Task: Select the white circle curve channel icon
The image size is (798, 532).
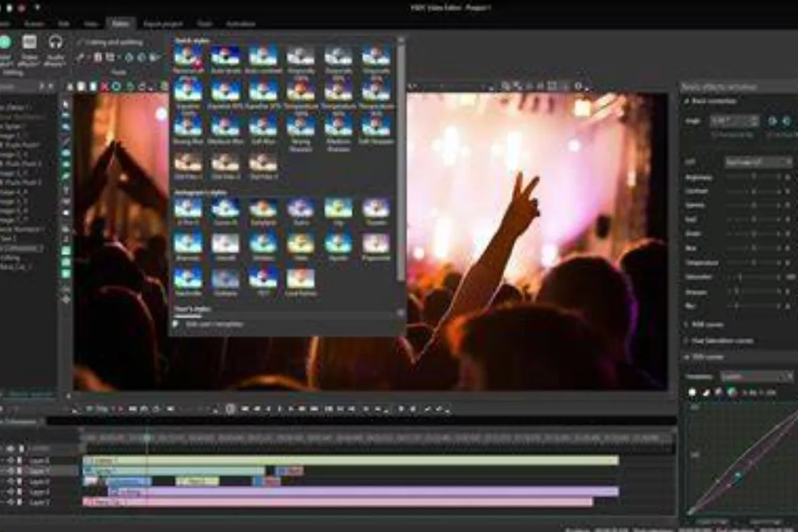Action: point(692,392)
